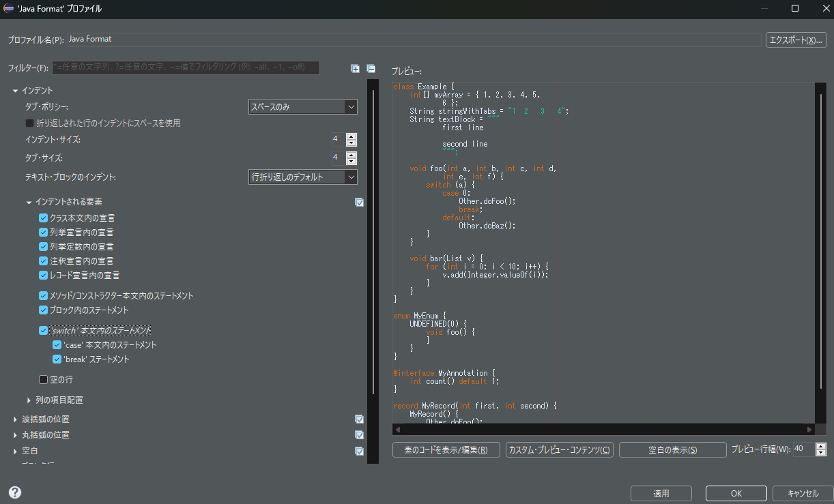Click the preview icon beside インデントされる要素
Image resolution: width=834 pixels, height=504 pixels.
click(x=360, y=202)
